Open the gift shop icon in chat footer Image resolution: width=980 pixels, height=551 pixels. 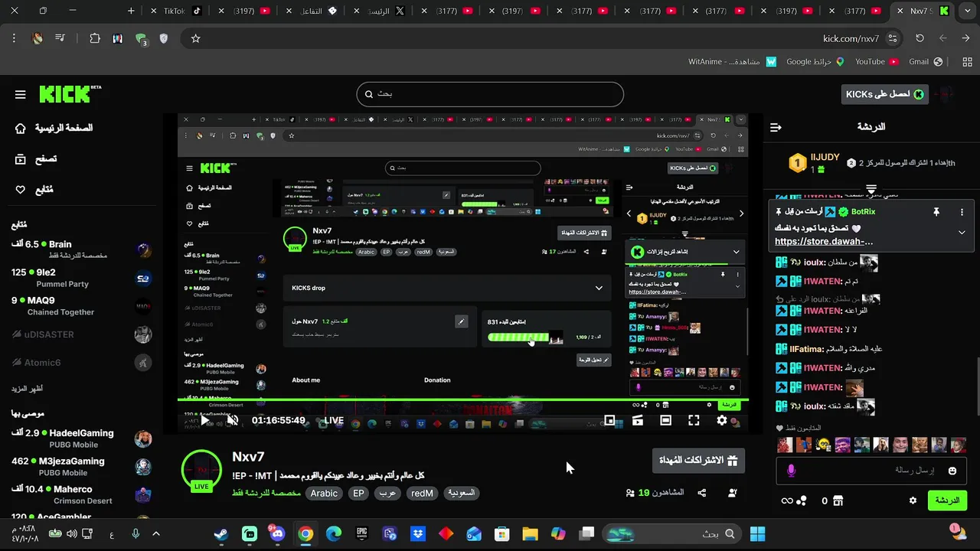[838, 500]
